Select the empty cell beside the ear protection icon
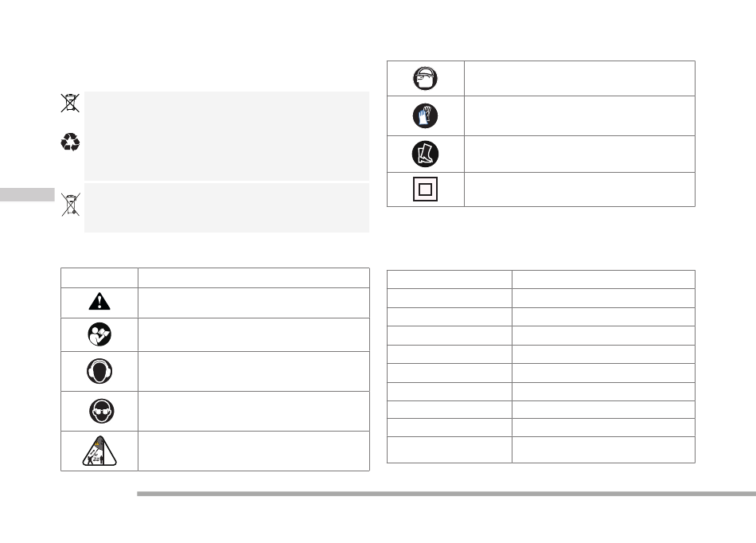 pyautogui.click(x=253, y=371)
